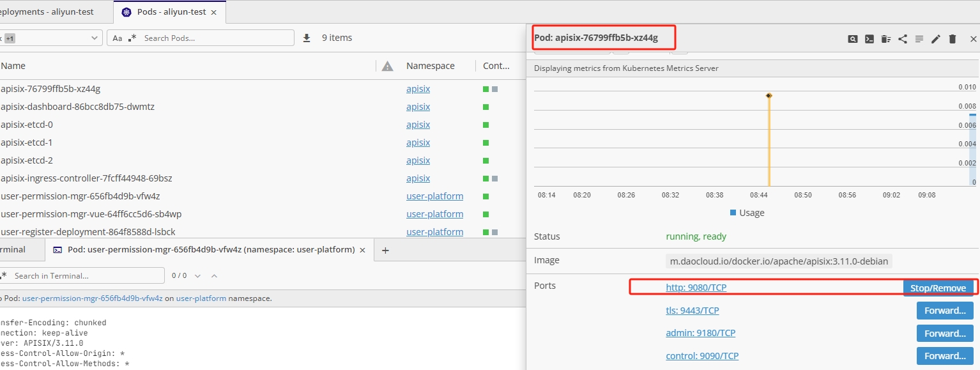Sort pods by the warning triangle column
The image size is (980, 370).
[387, 66]
